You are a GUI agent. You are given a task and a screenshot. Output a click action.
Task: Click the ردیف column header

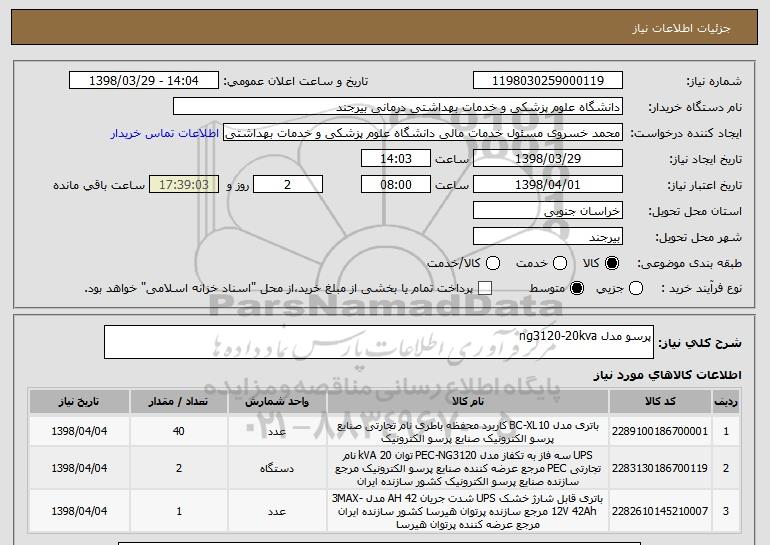[726, 402]
